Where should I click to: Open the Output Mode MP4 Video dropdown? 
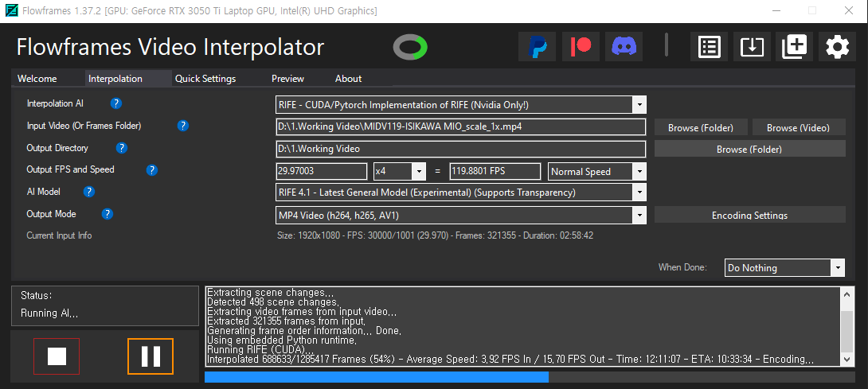tap(639, 216)
